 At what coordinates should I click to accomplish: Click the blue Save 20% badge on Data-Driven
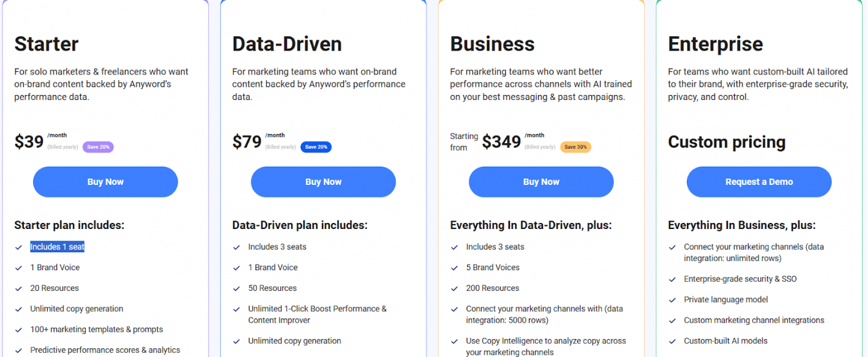pos(316,147)
